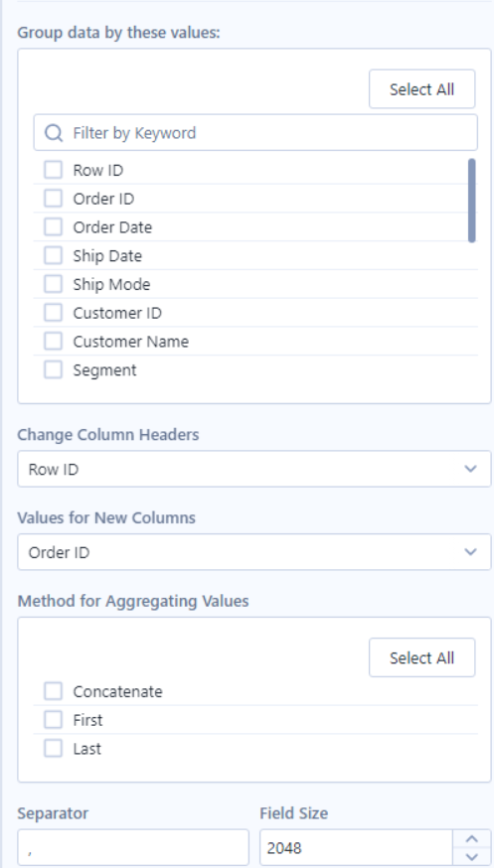Tick the Last aggregation checkbox
This screenshot has width=494, height=868.
(x=53, y=749)
